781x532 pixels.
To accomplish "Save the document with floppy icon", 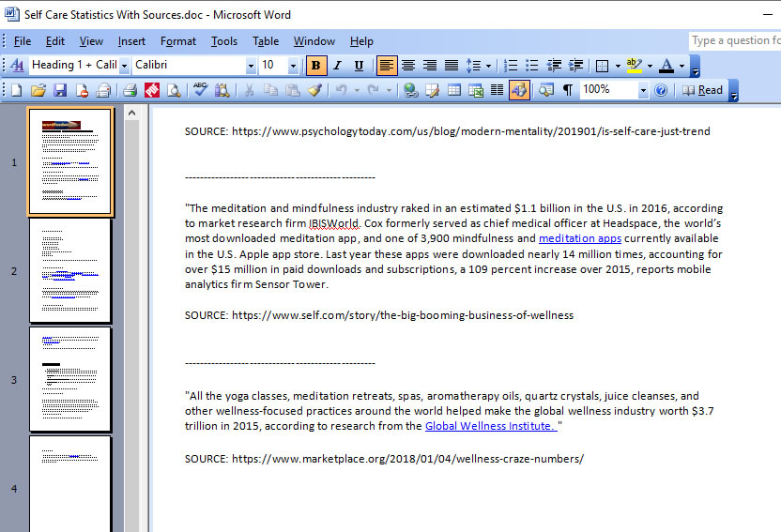I will 60,90.
